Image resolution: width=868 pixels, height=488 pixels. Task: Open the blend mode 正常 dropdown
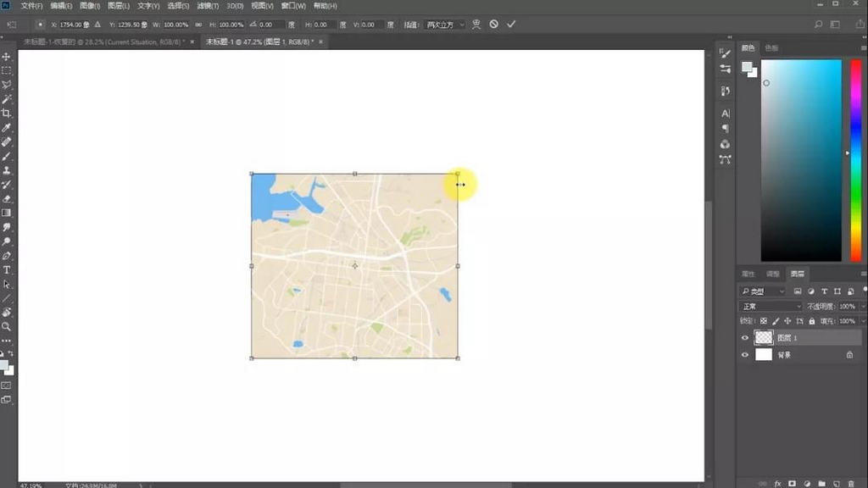point(771,306)
